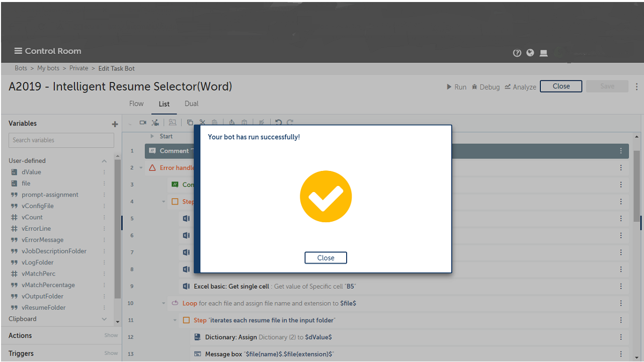Go to Bots in the breadcrumb
Viewport: 644px width, 362px height.
pyautogui.click(x=21, y=68)
